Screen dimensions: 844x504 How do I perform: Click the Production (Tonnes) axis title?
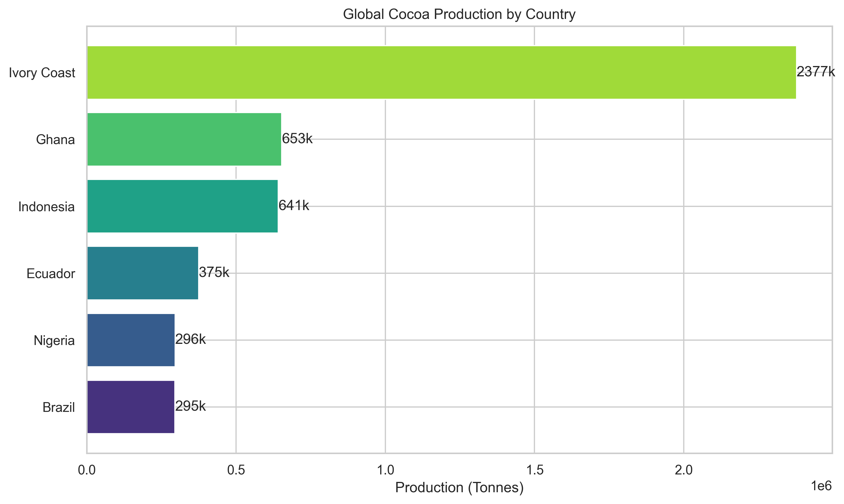click(x=460, y=488)
